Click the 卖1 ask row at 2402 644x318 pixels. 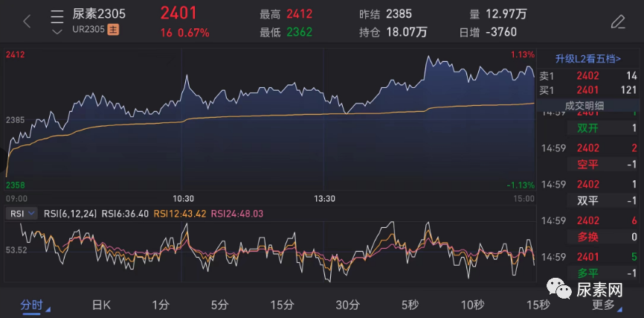click(587, 76)
